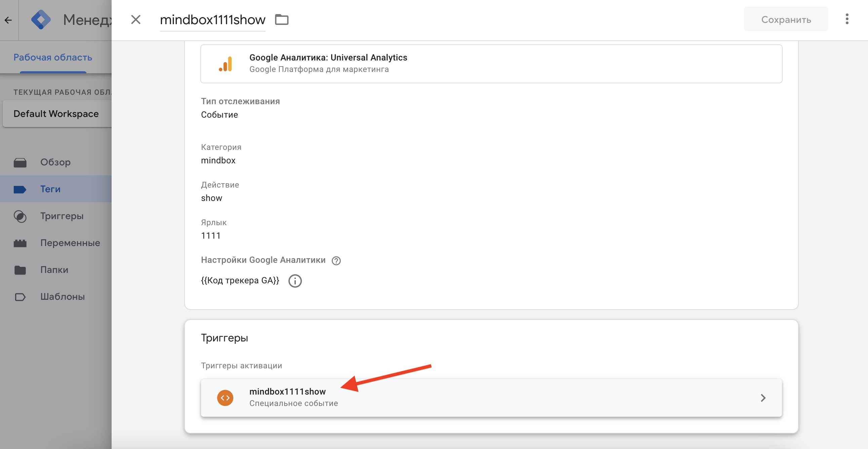Image resolution: width=868 pixels, height=449 pixels.
Task: Click the Обзор briefcase icon
Action: 20,162
